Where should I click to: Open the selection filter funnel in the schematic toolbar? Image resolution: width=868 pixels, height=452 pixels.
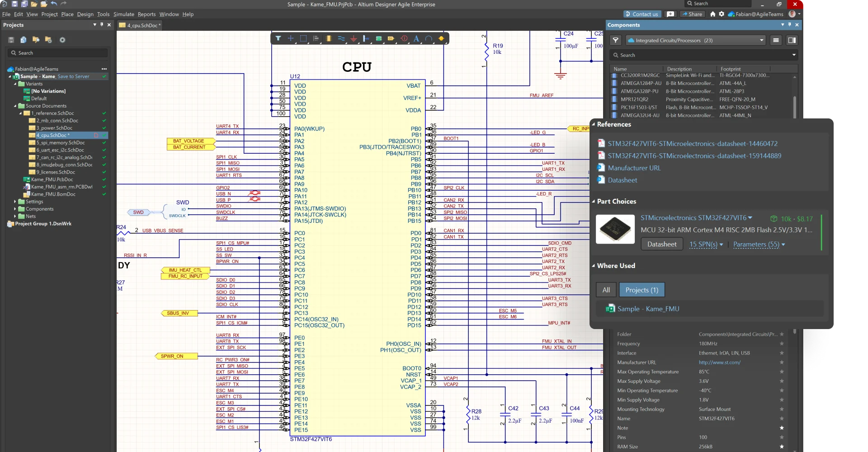tap(278, 39)
